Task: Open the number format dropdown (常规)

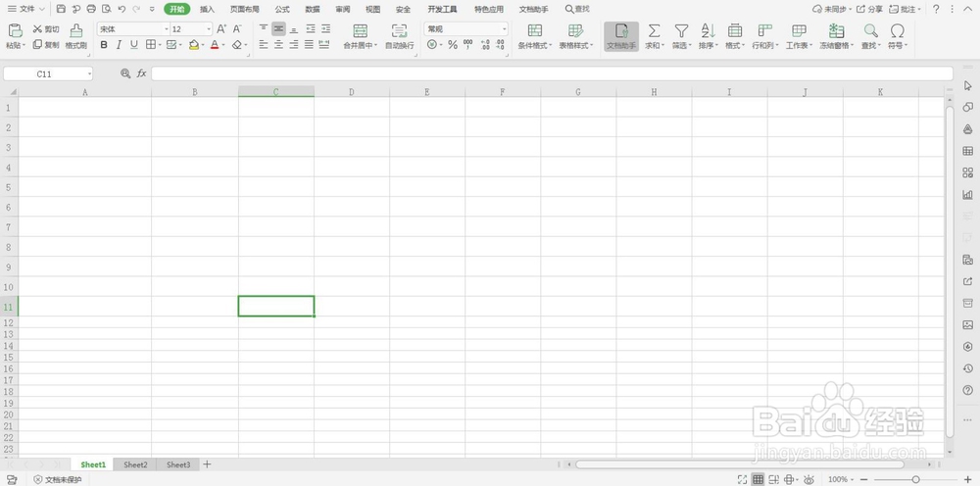Action: [x=504, y=29]
